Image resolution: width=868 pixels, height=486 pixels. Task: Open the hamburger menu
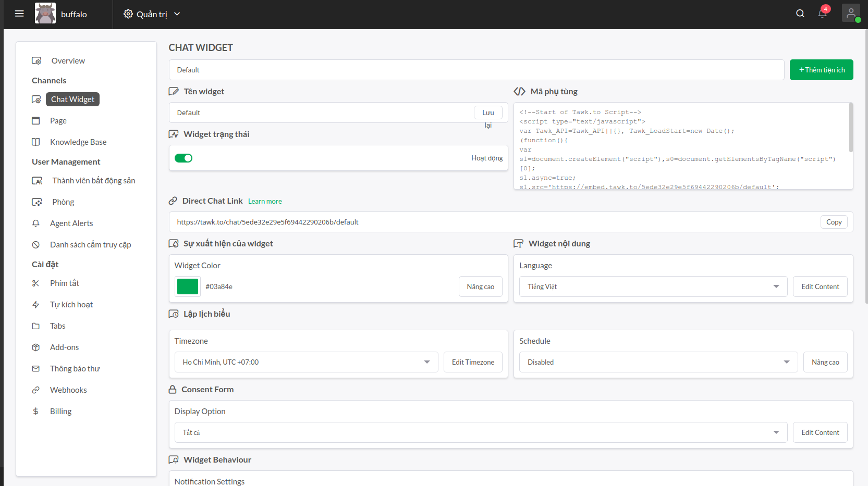point(19,14)
